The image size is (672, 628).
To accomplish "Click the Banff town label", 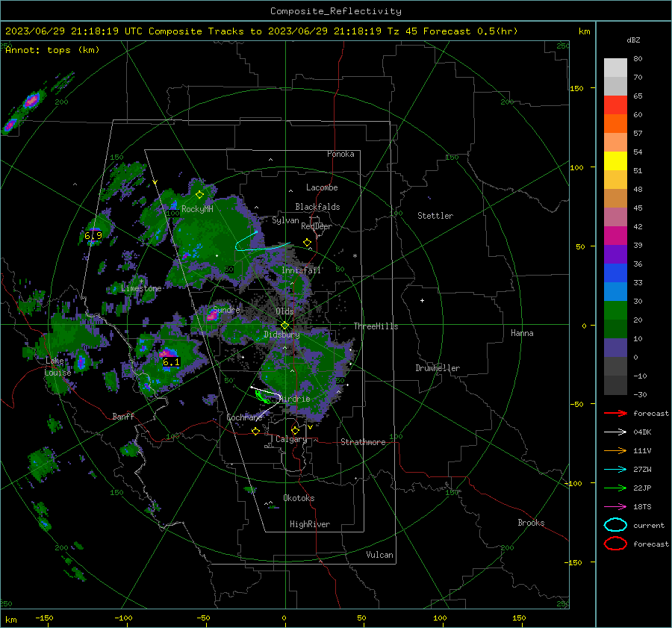I will pos(123,416).
